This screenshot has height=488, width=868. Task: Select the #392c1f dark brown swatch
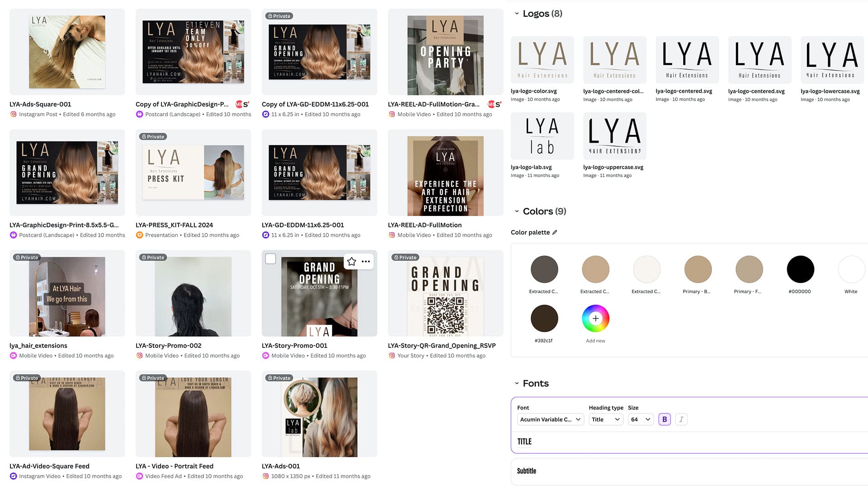(544, 318)
